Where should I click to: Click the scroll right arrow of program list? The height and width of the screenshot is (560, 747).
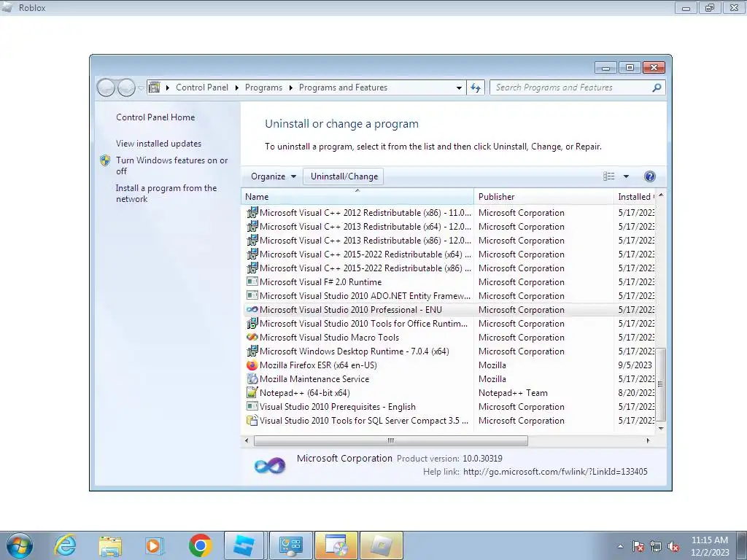648,441
